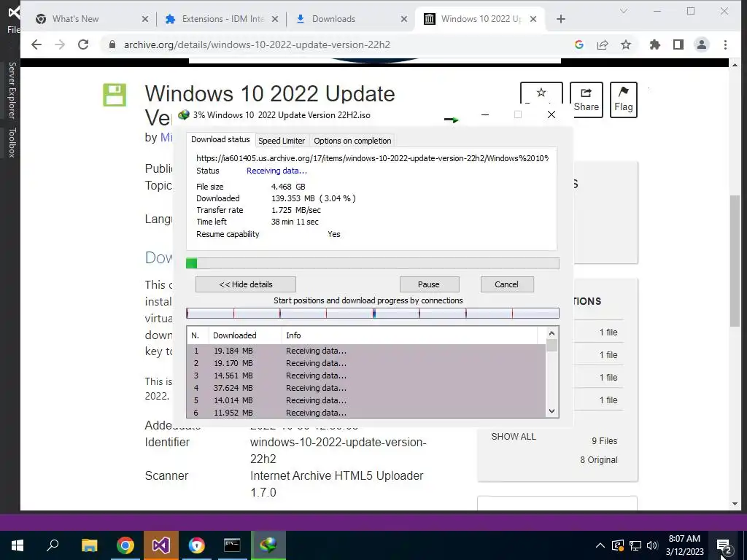The height and width of the screenshot is (560, 747).
Task: Click Internet Download Manager taskbar icon
Action: [x=268, y=545]
